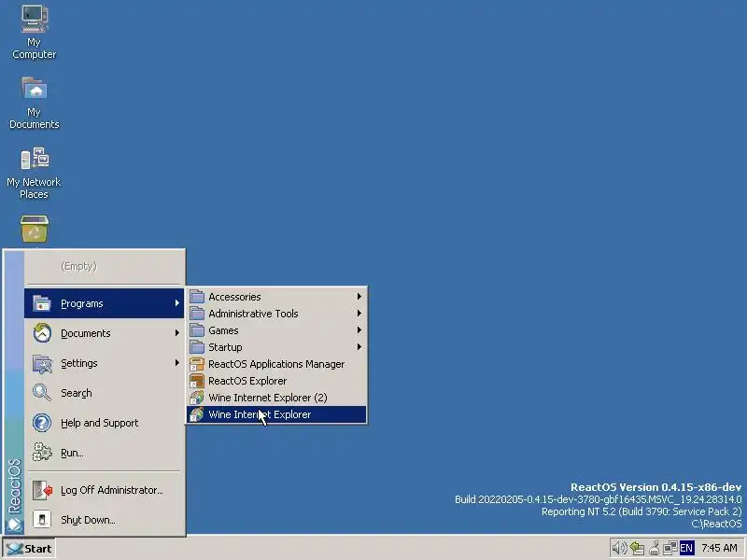
Task: Select the My Documents desktop icon
Action: coord(35,88)
